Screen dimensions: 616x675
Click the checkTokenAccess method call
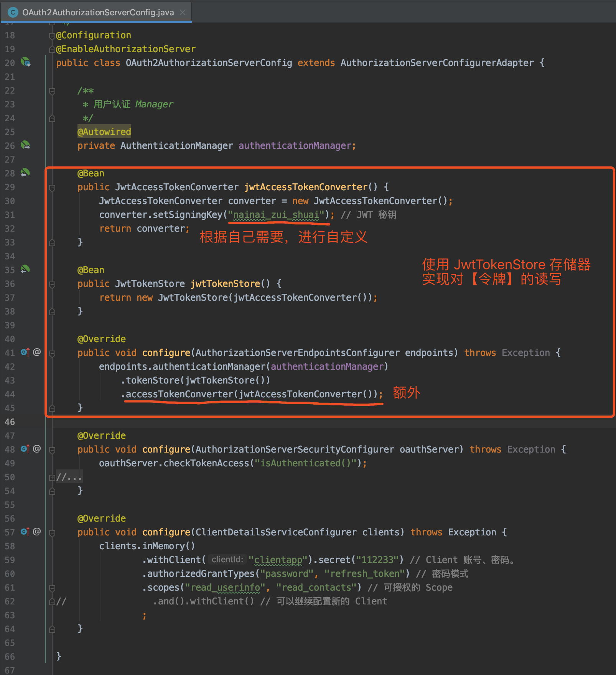(206, 463)
